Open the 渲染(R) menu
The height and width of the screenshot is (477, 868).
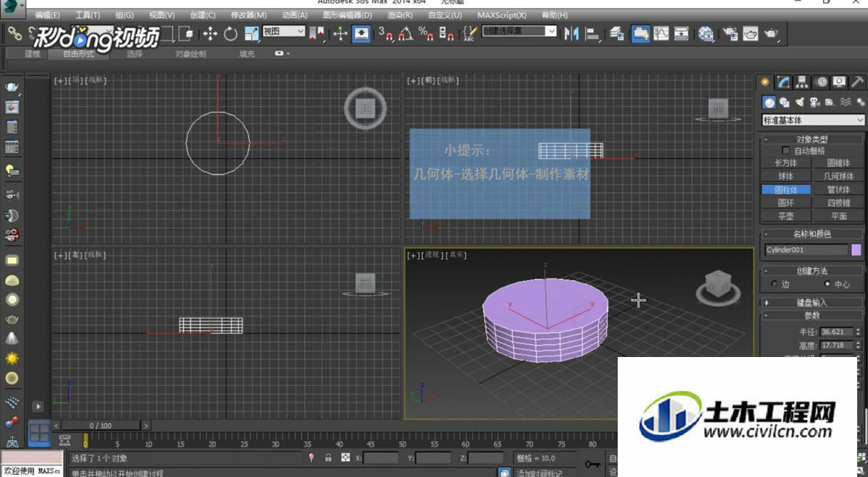tap(400, 15)
